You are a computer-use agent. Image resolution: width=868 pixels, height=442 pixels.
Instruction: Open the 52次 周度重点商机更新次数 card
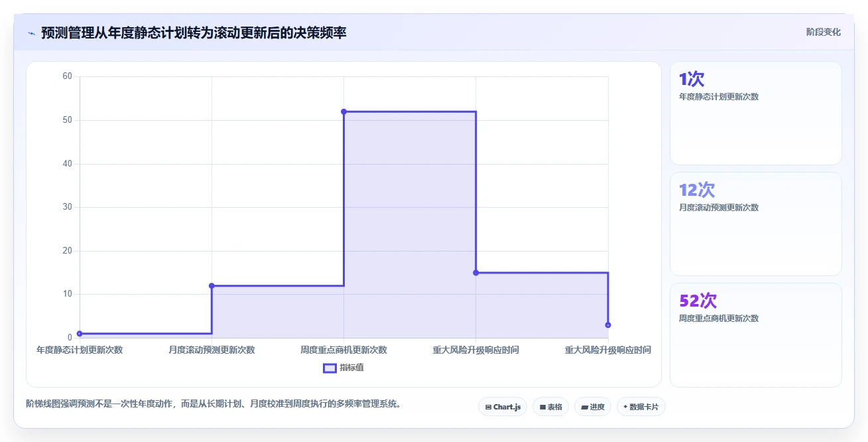point(755,335)
